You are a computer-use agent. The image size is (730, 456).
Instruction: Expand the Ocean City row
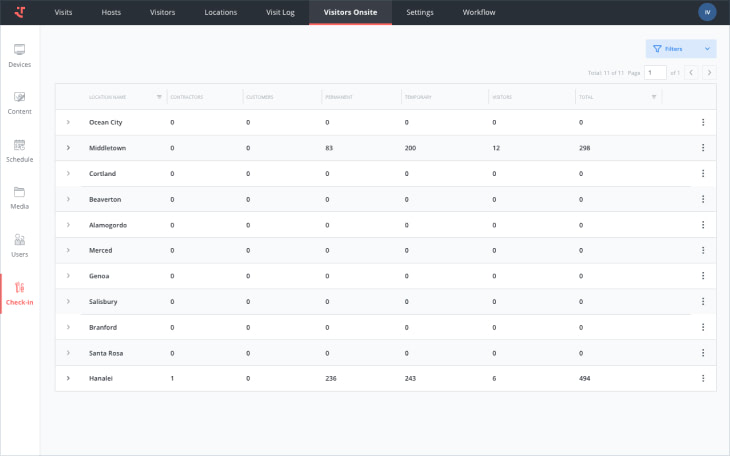click(68, 122)
